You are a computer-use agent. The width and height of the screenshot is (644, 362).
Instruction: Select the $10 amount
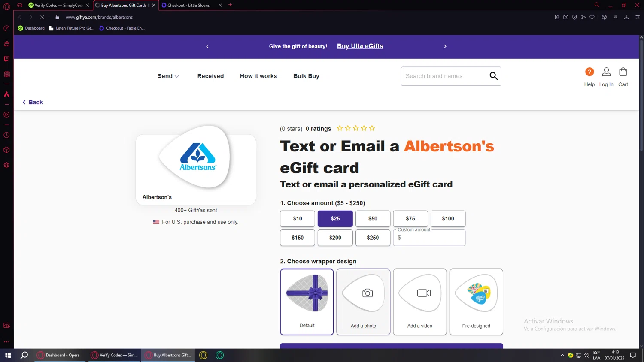pyautogui.click(x=298, y=219)
